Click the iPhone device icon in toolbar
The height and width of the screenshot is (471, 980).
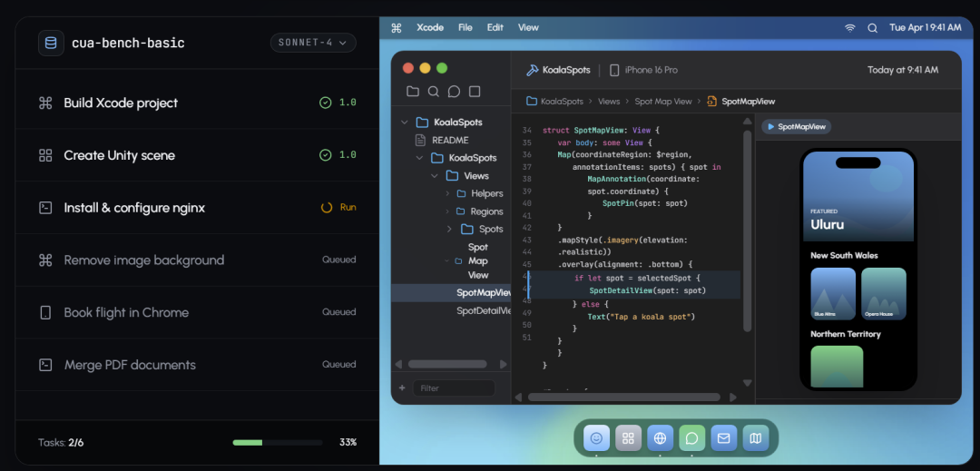(x=614, y=70)
